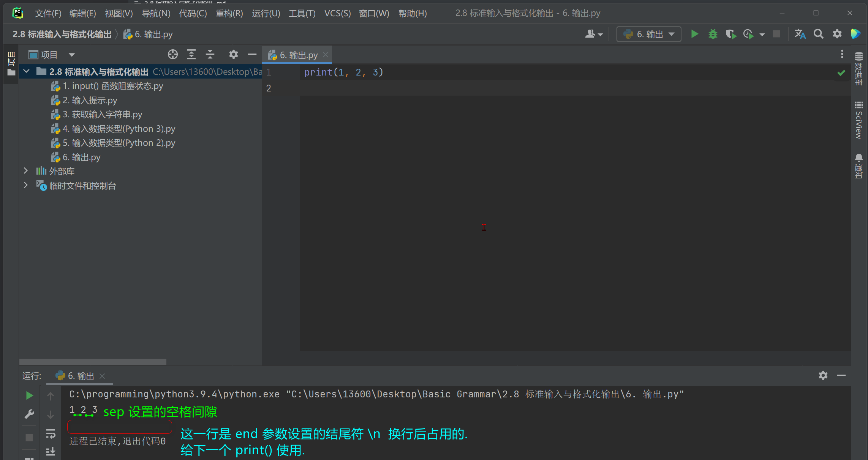Image resolution: width=868 pixels, height=460 pixels.
Task: Expand the profiler options dropdown arrow
Action: [x=762, y=35]
